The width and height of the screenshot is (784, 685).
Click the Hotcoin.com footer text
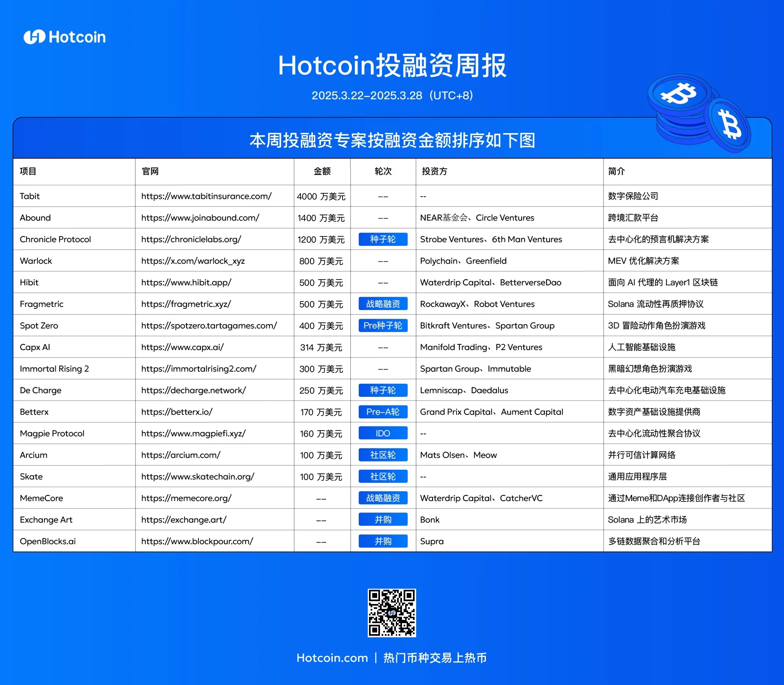click(332, 658)
